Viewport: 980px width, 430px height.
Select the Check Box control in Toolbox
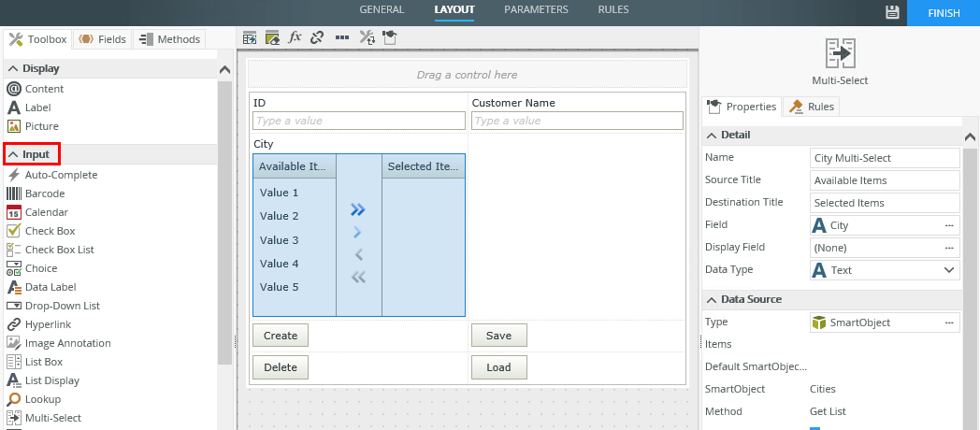click(50, 231)
